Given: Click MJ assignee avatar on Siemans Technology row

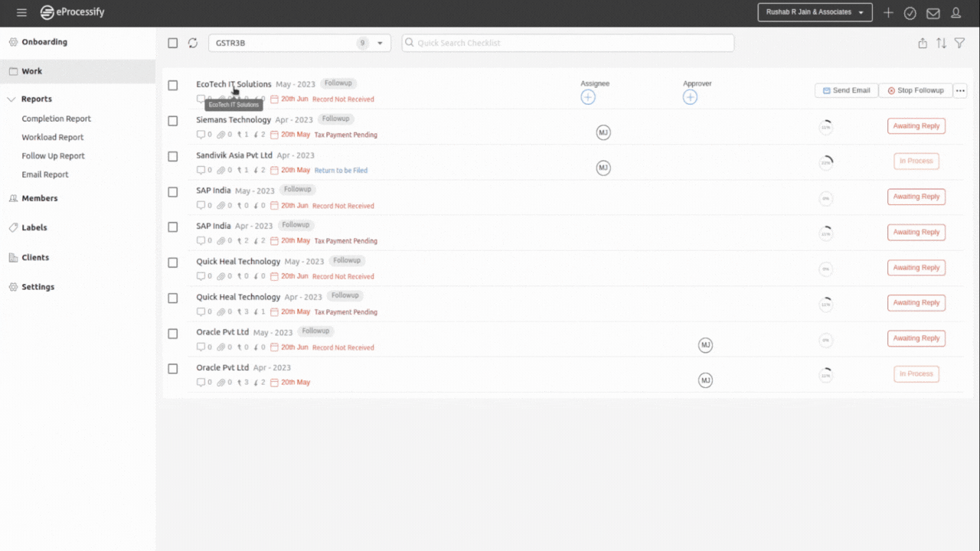Looking at the screenshot, I should (603, 132).
